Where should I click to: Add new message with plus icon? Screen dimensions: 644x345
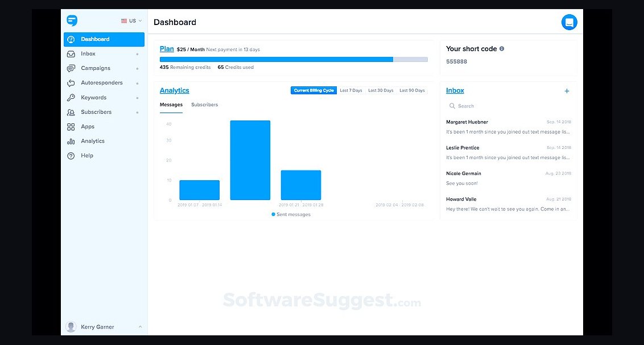coord(567,91)
